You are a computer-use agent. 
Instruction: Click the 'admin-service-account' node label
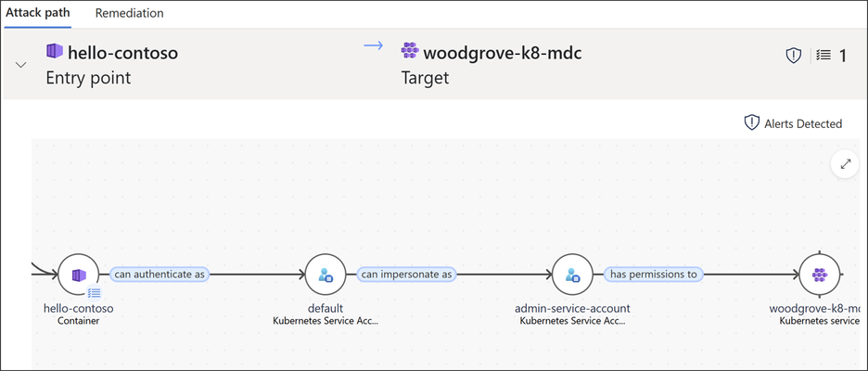[x=572, y=309]
